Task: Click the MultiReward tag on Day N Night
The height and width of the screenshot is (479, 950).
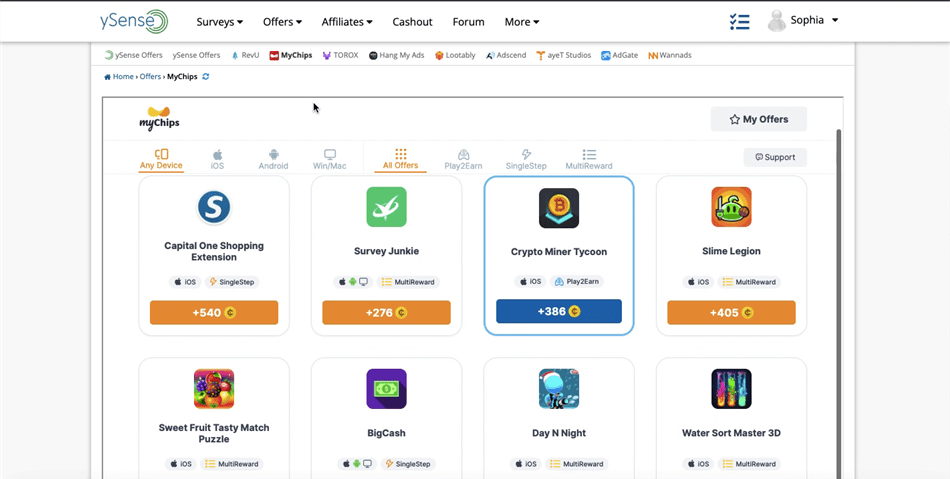Action: tap(577, 464)
